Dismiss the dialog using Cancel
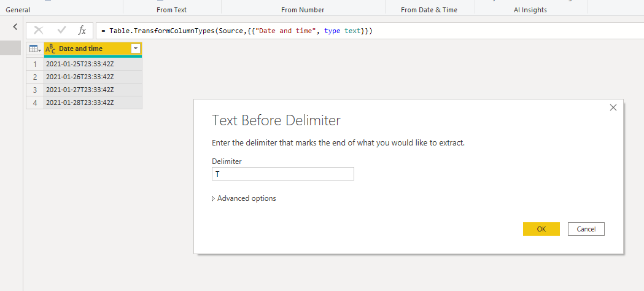The image size is (644, 291). (586, 229)
